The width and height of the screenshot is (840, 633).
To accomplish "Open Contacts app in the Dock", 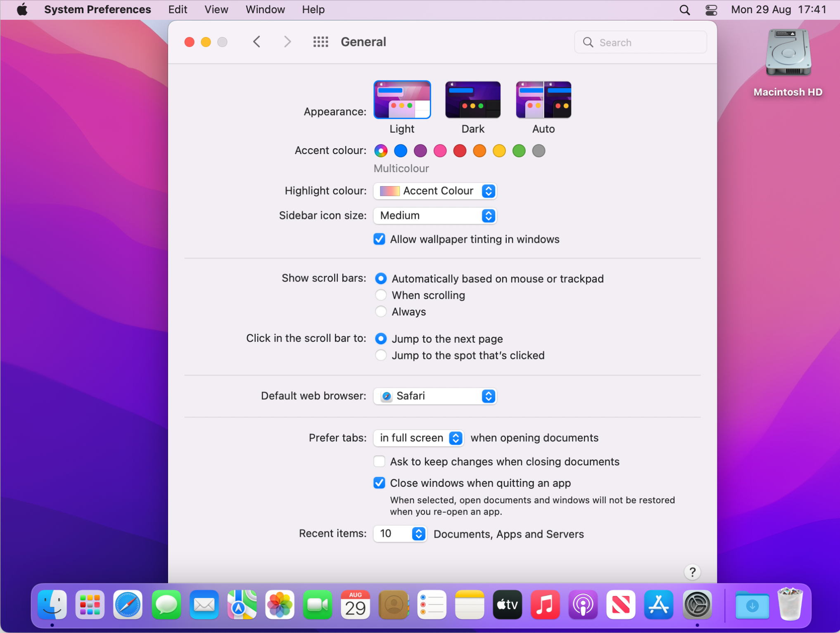I will pos(394,605).
